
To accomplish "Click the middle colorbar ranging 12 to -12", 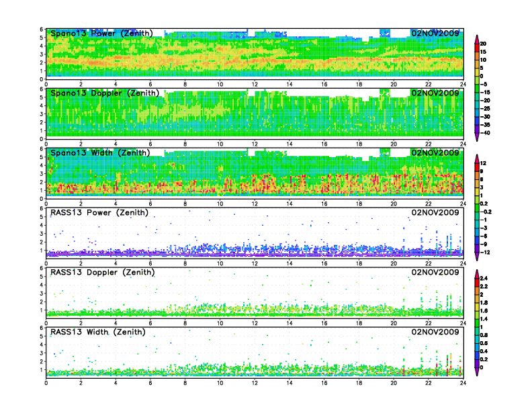I will pos(477,208).
